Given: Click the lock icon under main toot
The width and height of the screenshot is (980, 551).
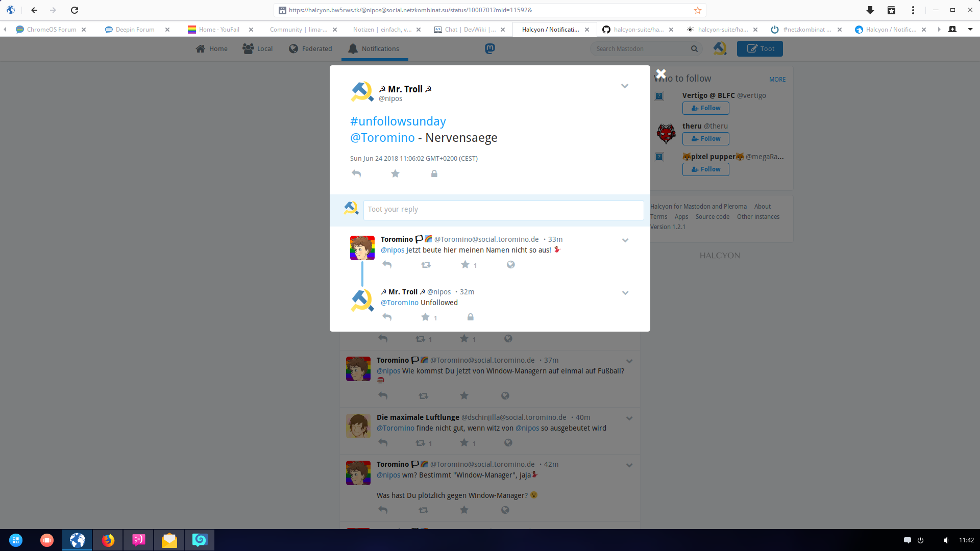Looking at the screenshot, I should point(434,173).
